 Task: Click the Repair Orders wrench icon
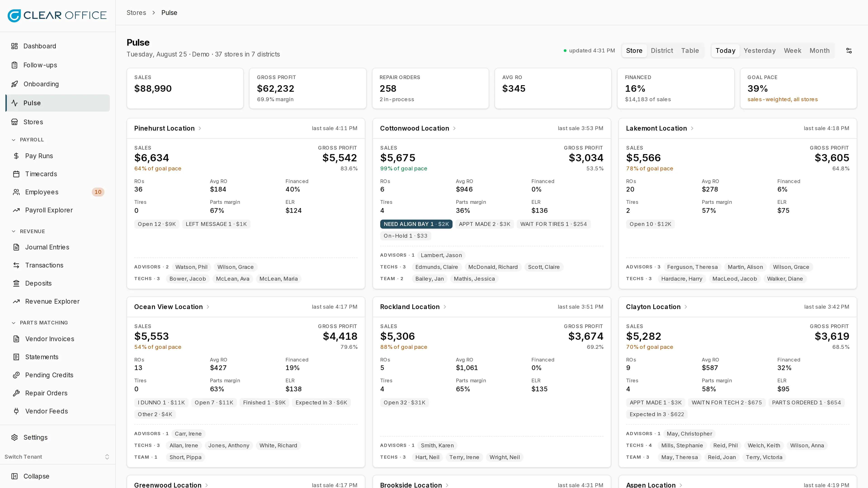pyautogui.click(x=16, y=393)
